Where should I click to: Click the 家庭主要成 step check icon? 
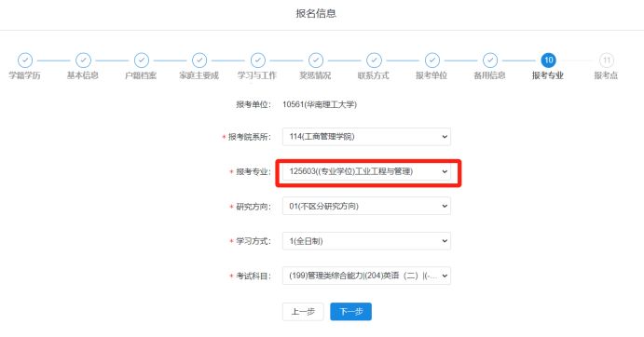[x=199, y=61]
